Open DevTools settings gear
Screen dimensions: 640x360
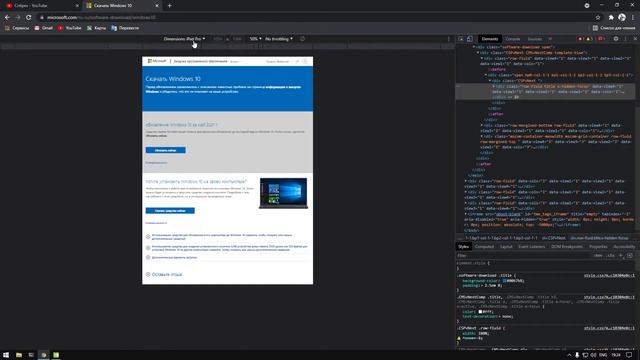click(x=616, y=39)
